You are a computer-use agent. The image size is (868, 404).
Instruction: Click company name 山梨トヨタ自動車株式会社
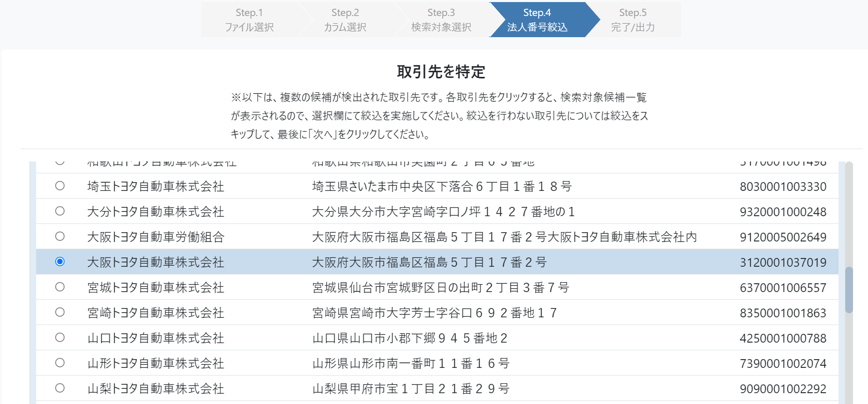click(x=156, y=389)
